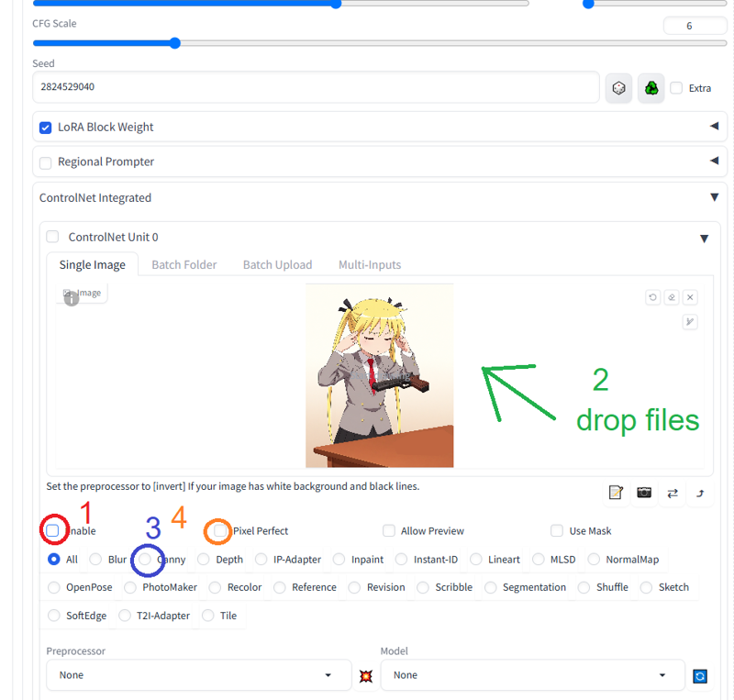
Task: Tick the Extra seed checkbox
Action: coord(676,87)
